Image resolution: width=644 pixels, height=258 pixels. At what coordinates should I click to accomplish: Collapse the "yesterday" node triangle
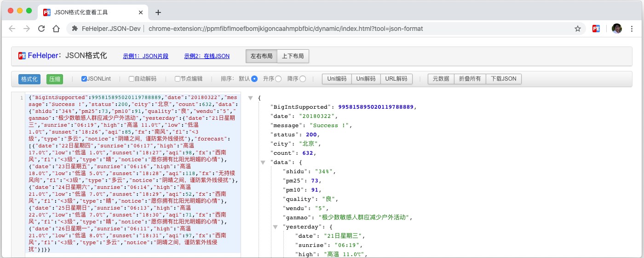point(275,227)
